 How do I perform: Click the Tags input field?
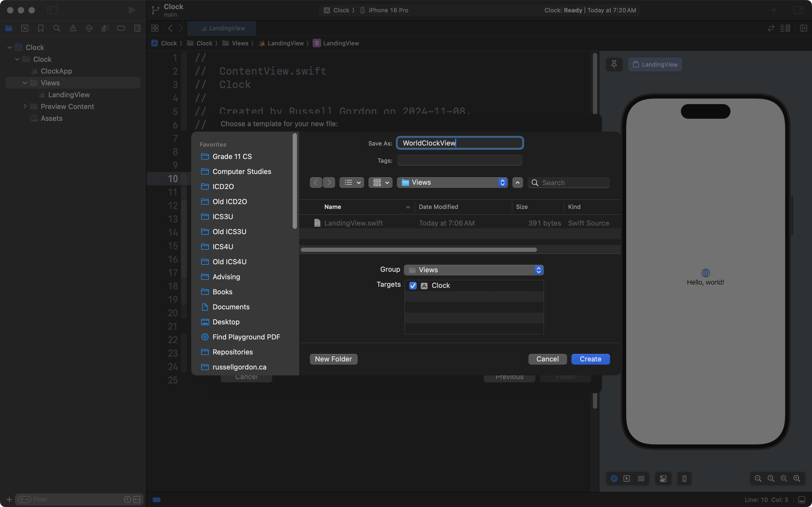[459, 160]
